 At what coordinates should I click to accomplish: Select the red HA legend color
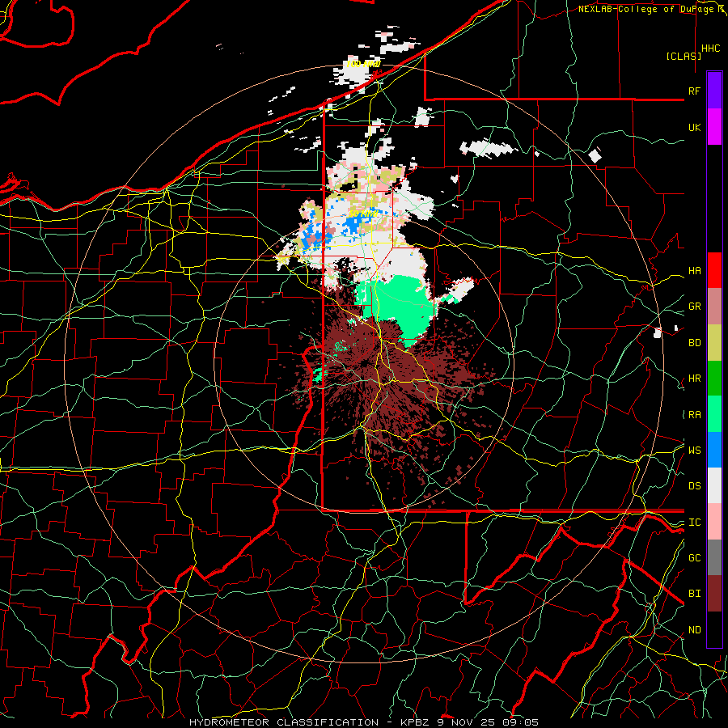coord(714,270)
